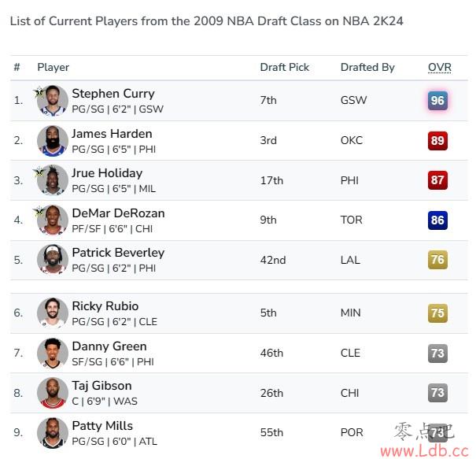Image resolution: width=476 pixels, height=459 pixels.
Task: Click Ricky Rubio's player headshot
Action: click(x=53, y=313)
